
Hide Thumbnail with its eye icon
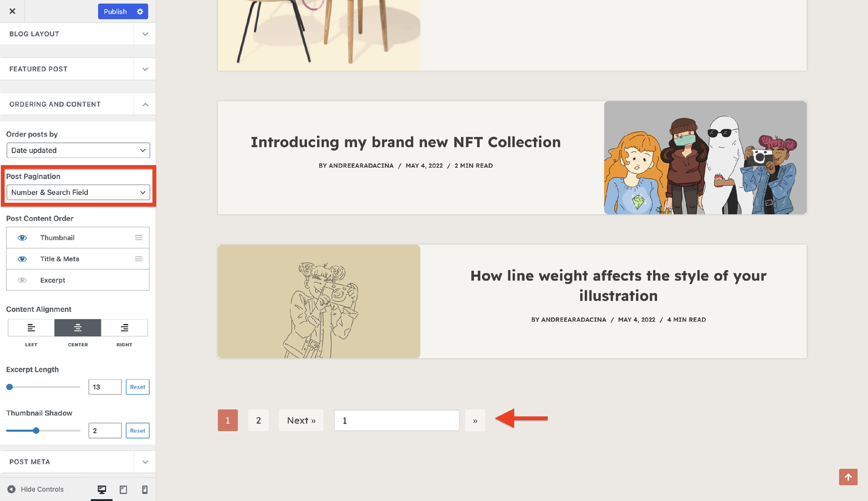click(x=22, y=238)
